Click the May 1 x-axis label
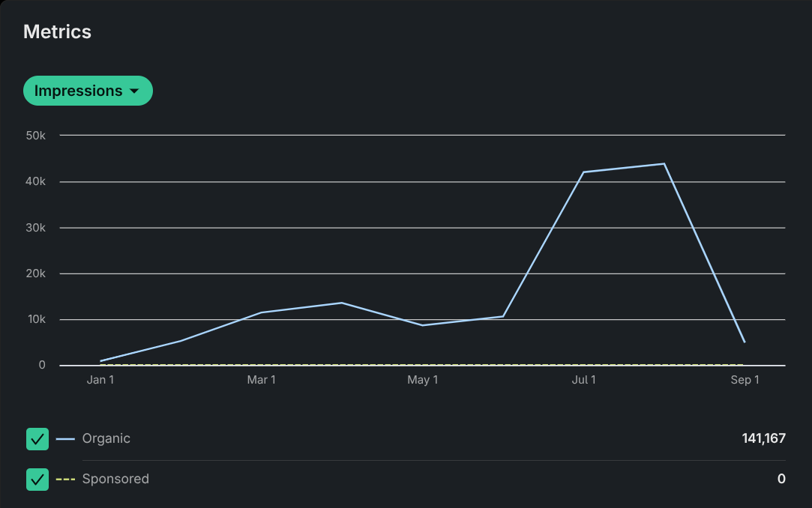 tap(423, 381)
